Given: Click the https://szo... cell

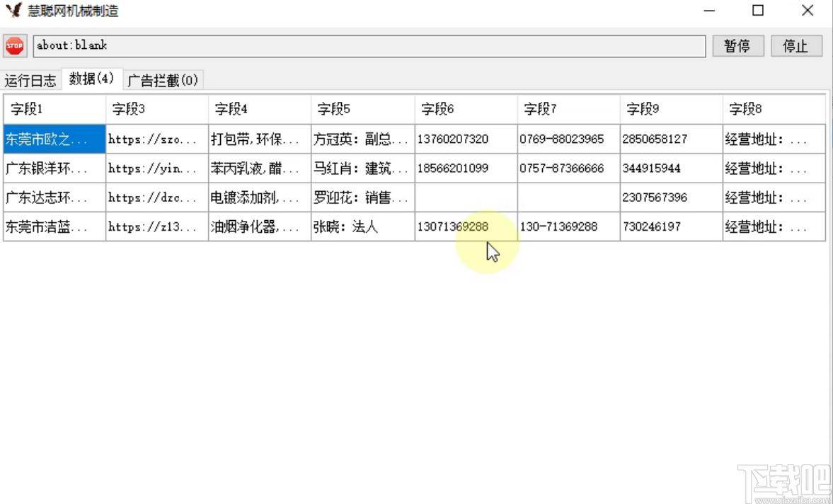Looking at the screenshot, I should click(157, 139).
